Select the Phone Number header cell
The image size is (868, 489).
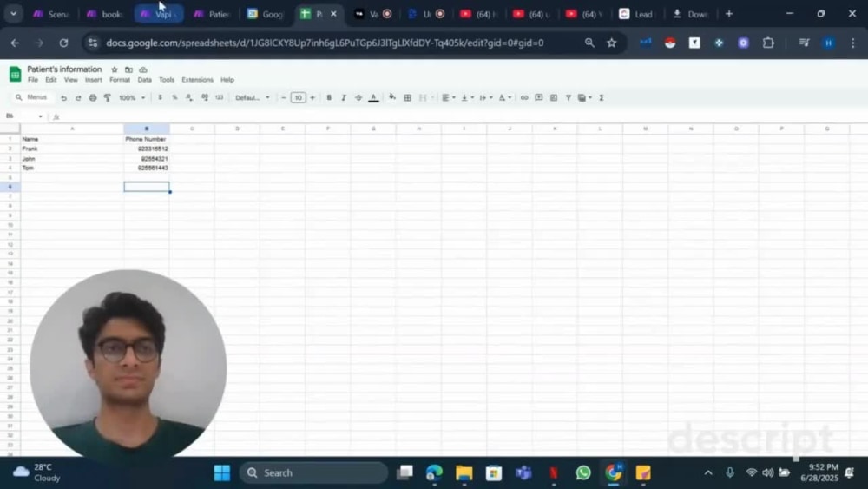coord(147,139)
